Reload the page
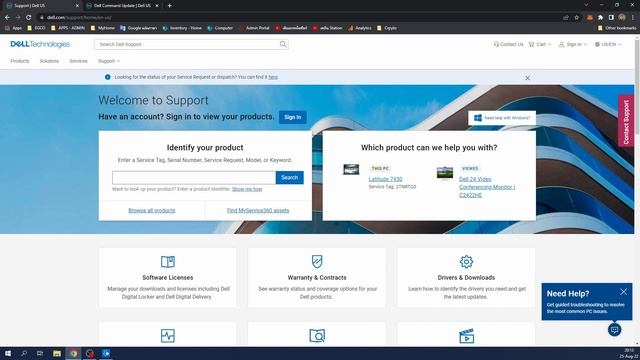 point(29,18)
